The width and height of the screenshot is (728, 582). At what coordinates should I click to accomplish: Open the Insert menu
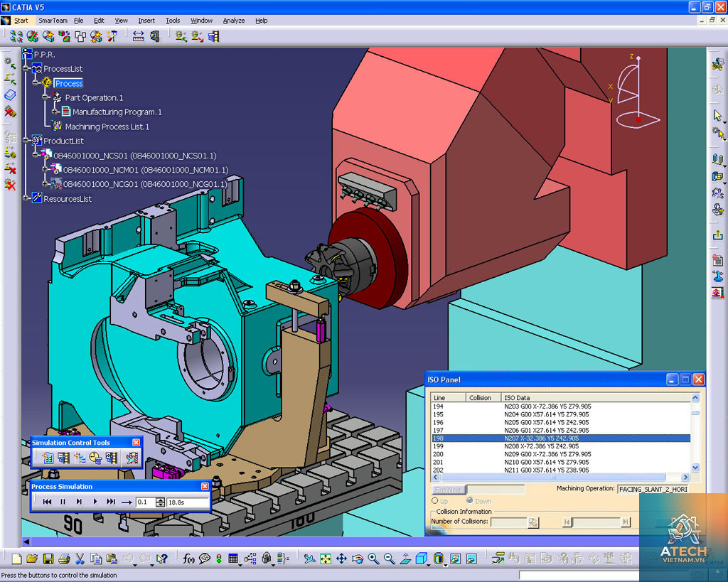[x=146, y=21]
